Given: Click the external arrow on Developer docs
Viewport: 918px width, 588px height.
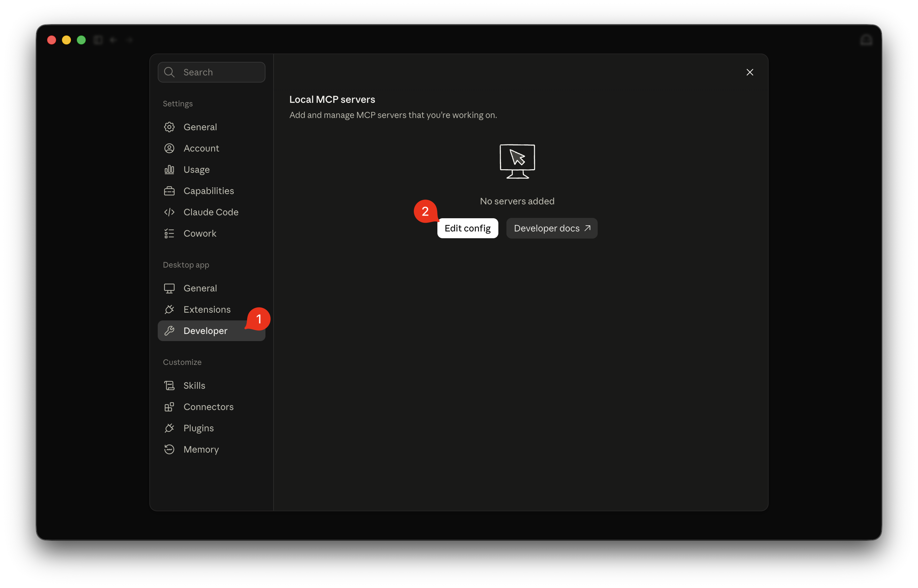Looking at the screenshot, I should (x=588, y=228).
